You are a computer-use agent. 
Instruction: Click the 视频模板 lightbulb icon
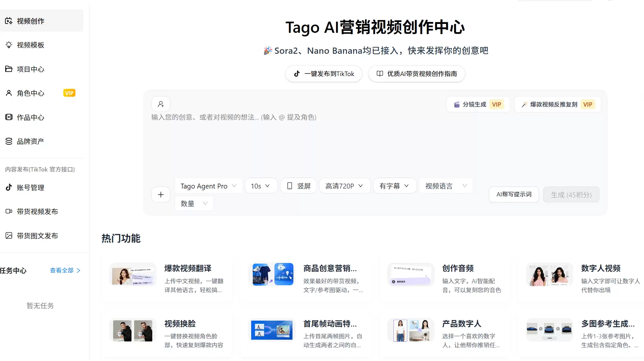tap(9, 45)
